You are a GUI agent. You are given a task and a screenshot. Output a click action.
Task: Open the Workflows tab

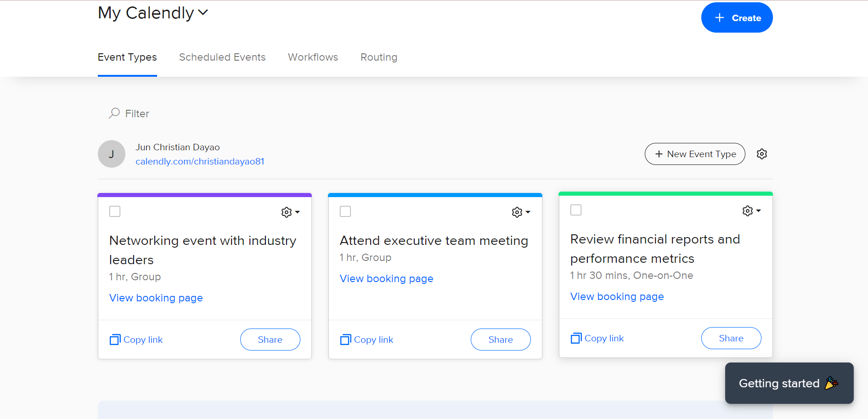(x=313, y=57)
